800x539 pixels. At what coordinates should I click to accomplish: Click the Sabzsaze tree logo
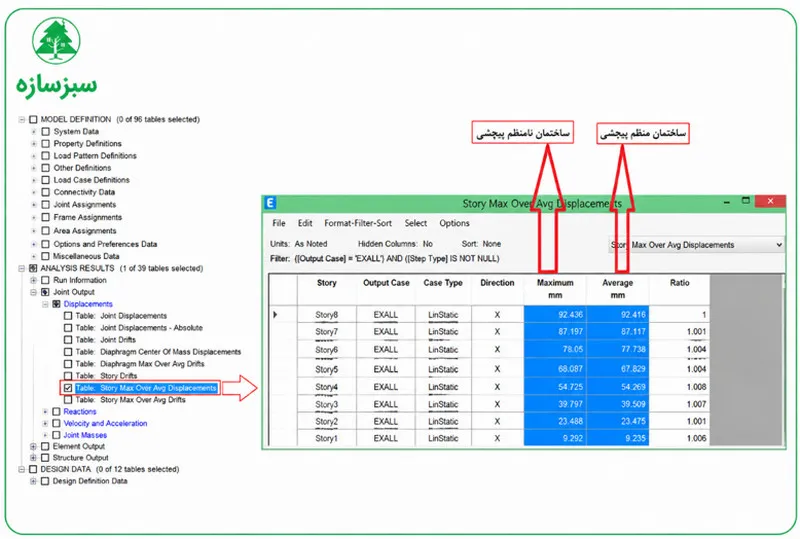point(56,40)
